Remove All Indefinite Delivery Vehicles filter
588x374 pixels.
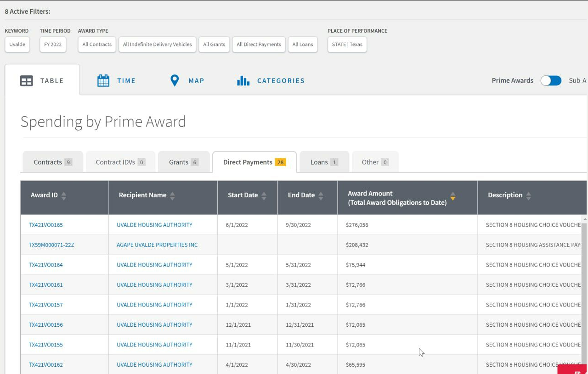point(158,45)
